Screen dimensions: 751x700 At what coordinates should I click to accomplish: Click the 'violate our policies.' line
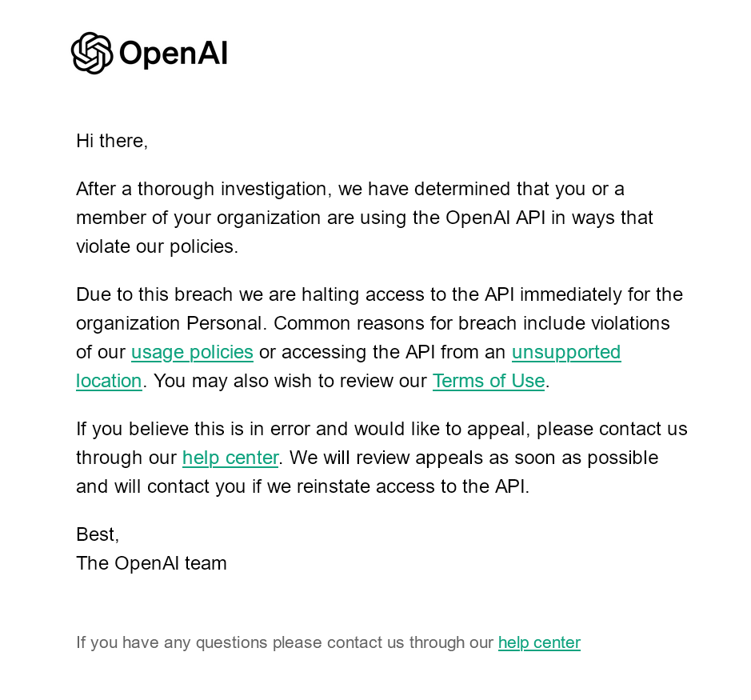coord(157,246)
